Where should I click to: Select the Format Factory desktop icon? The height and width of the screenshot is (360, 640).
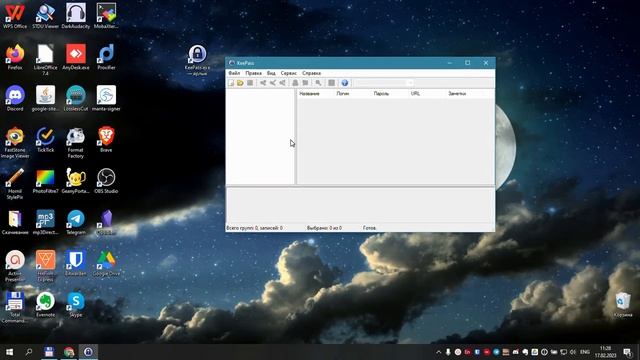76,142
